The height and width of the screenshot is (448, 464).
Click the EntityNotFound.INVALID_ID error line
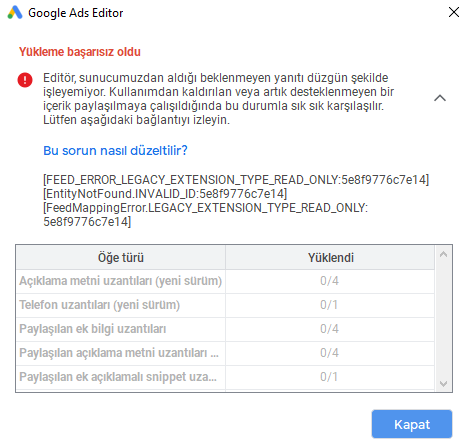(165, 194)
